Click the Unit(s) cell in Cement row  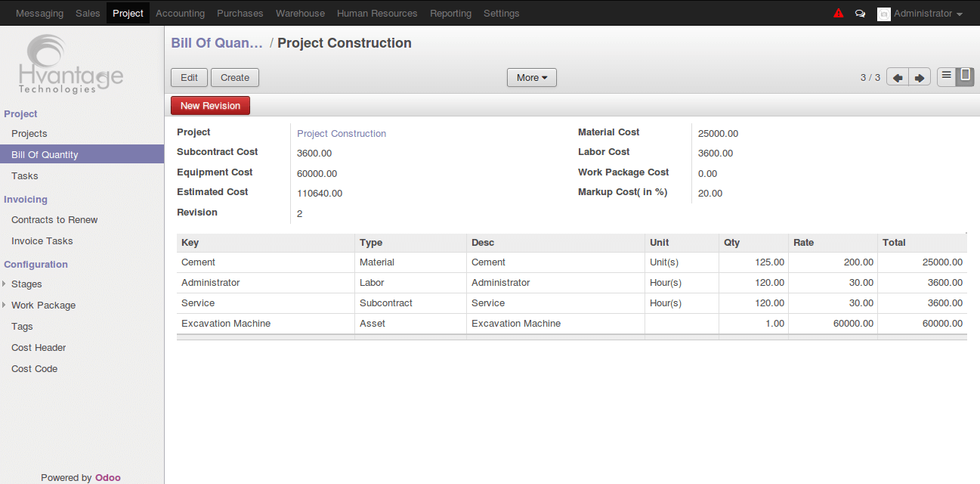[x=682, y=262]
